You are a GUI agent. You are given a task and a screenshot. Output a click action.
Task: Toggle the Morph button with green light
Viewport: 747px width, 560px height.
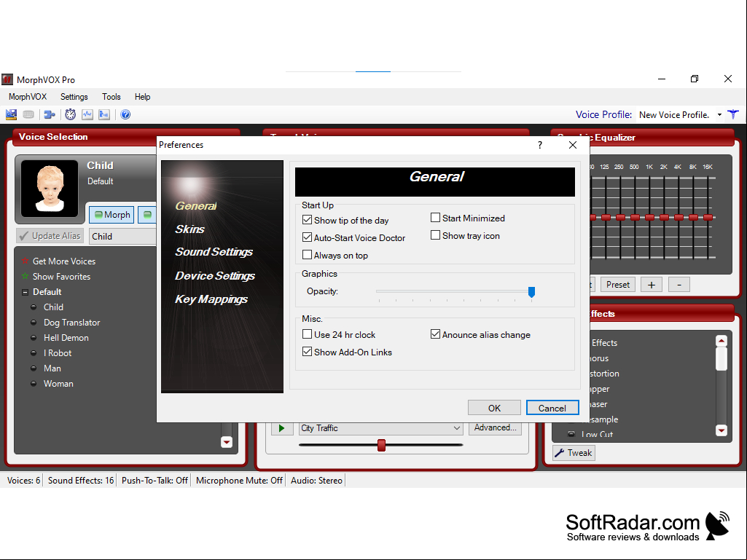(x=112, y=215)
